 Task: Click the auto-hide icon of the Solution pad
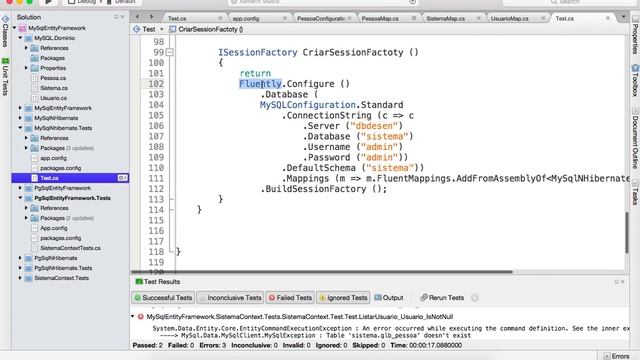point(116,17)
